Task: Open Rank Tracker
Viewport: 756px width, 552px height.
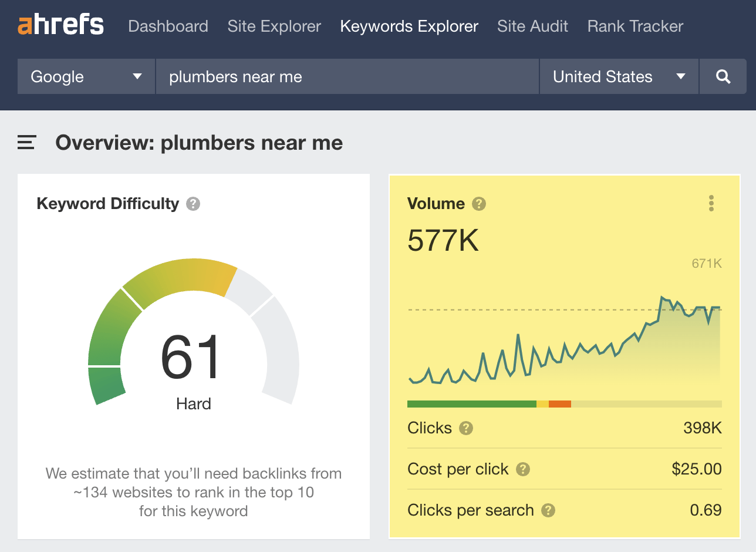Action: click(x=635, y=26)
